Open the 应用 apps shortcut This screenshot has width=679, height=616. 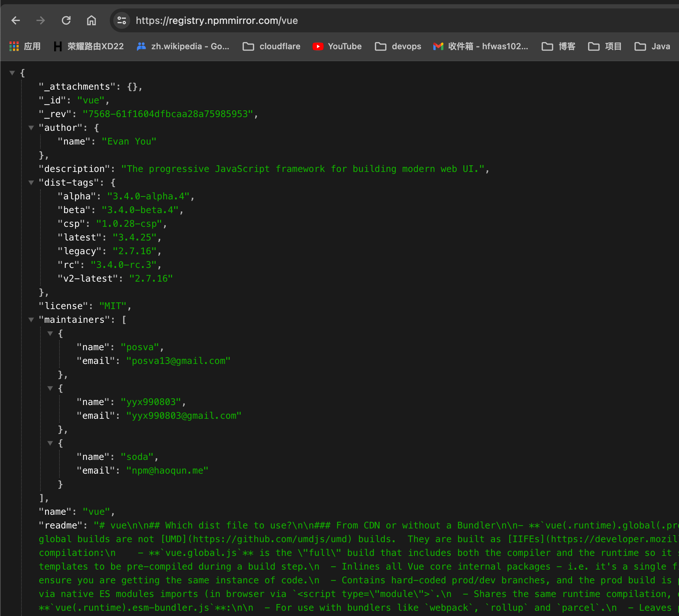tap(25, 46)
